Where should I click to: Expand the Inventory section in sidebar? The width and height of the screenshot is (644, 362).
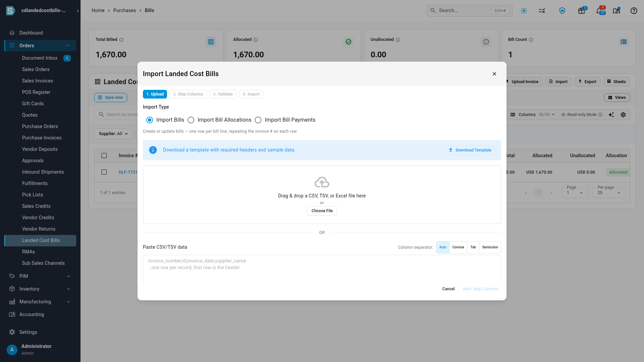point(40,289)
